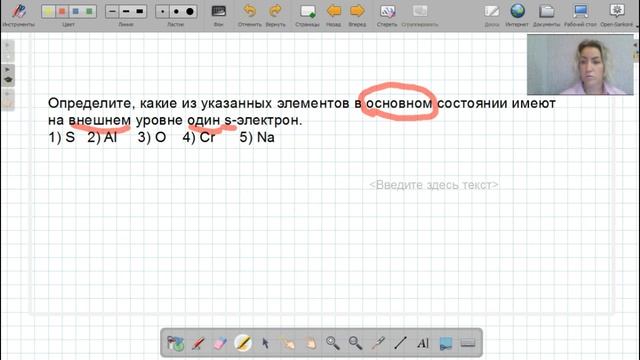Screen dimensions: 640x360
Task: Expand the bottom tab on left sidebar
Action: click(8, 100)
